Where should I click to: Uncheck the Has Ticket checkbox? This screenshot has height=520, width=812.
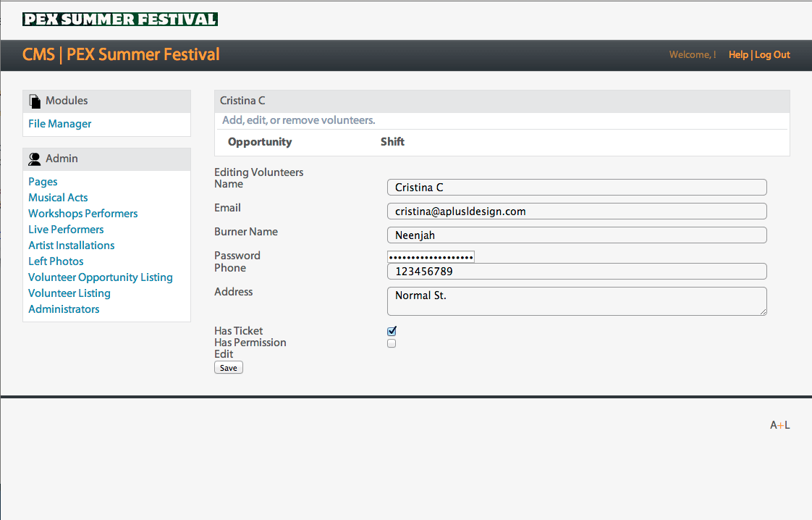pyautogui.click(x=392, y=331)
